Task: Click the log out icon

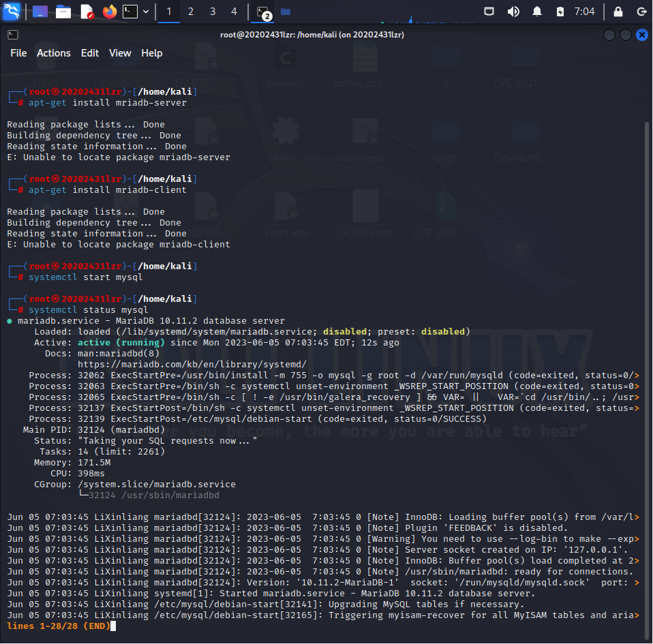Action: tap(642, 11)
